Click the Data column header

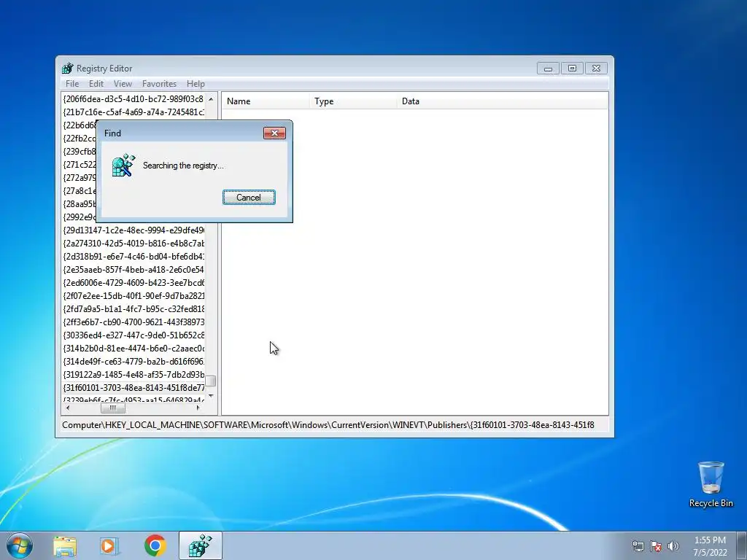503,101
